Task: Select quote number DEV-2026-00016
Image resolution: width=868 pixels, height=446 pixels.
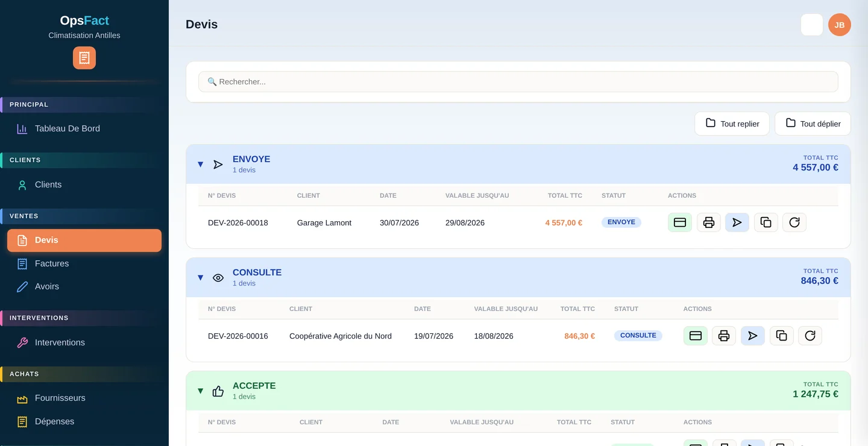Action: [x=238, y=336]
